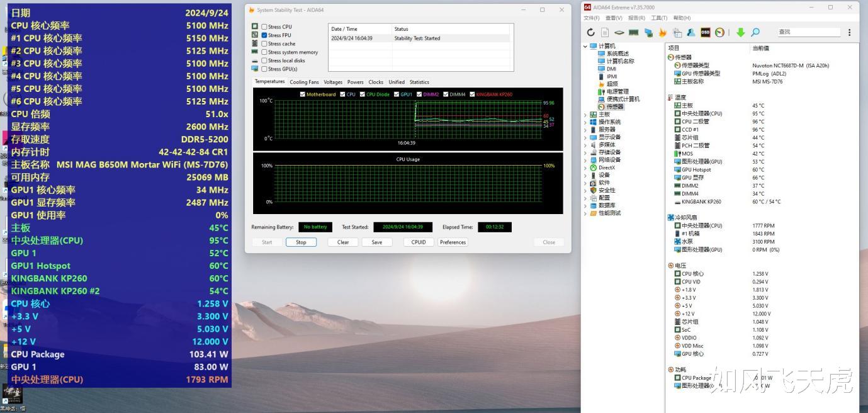Click the SensorPanel gauge toolbar icon
Viewport: 868px width, 413px height.
pos(719,32)
